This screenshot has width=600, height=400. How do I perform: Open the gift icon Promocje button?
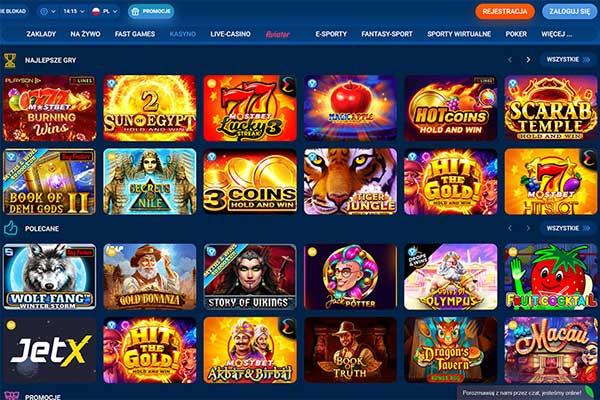click(151, 11)
